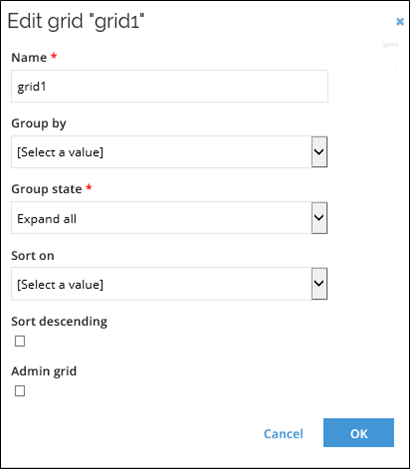
Task: Expand the Group state dropdown arrow
Action: pos(319,218)
